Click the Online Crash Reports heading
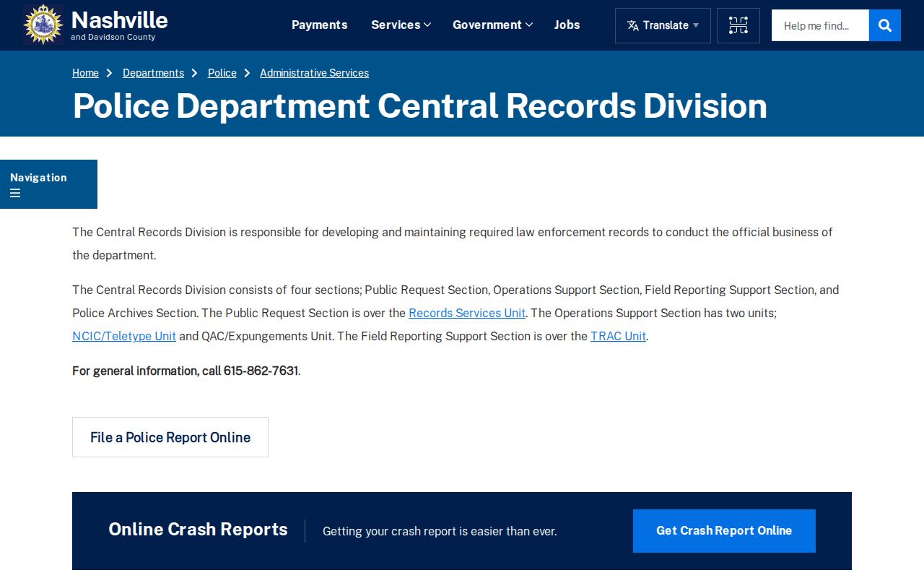This screenshot has width=924, height=578. coord(198,530)
